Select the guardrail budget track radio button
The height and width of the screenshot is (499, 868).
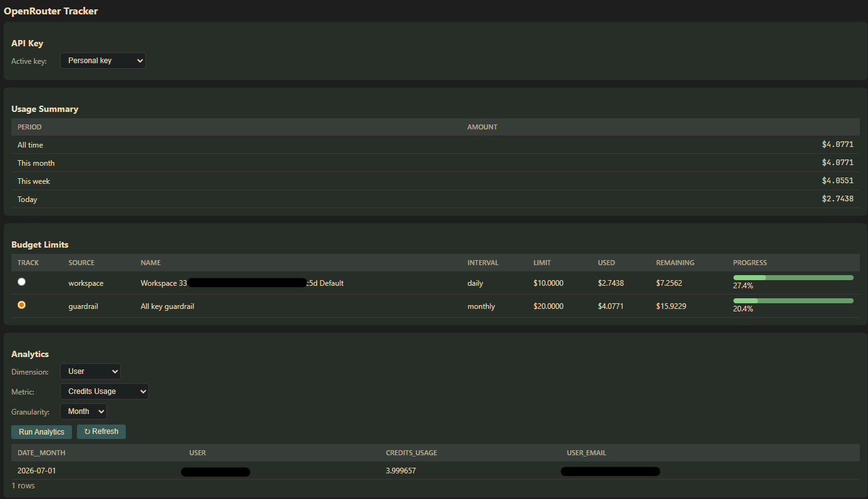pyautogui.click(x=22, y=305)
